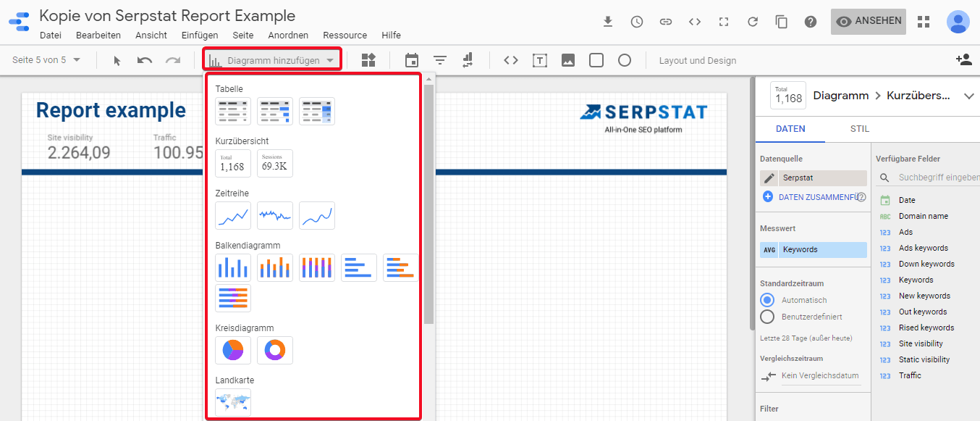Viewport: 980px width, 421px height.
Task: Open the help question mark icon
Action: [811, 22]
